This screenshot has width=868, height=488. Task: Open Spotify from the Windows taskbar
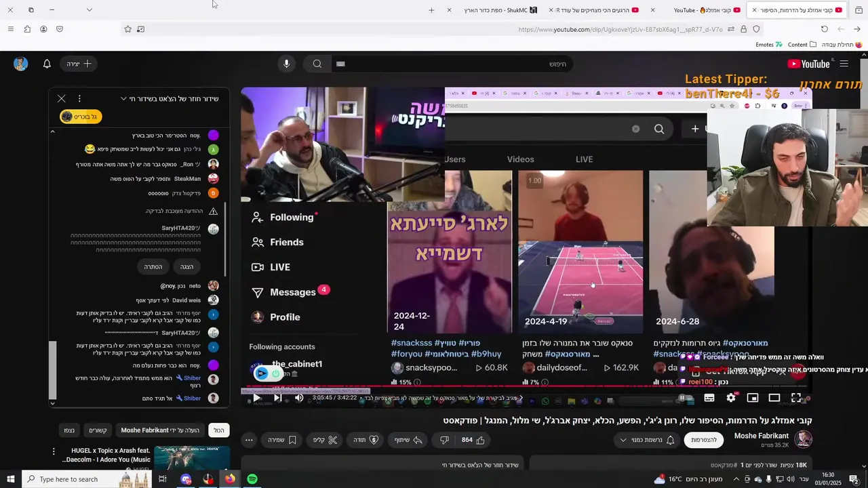tap(252, 479)
